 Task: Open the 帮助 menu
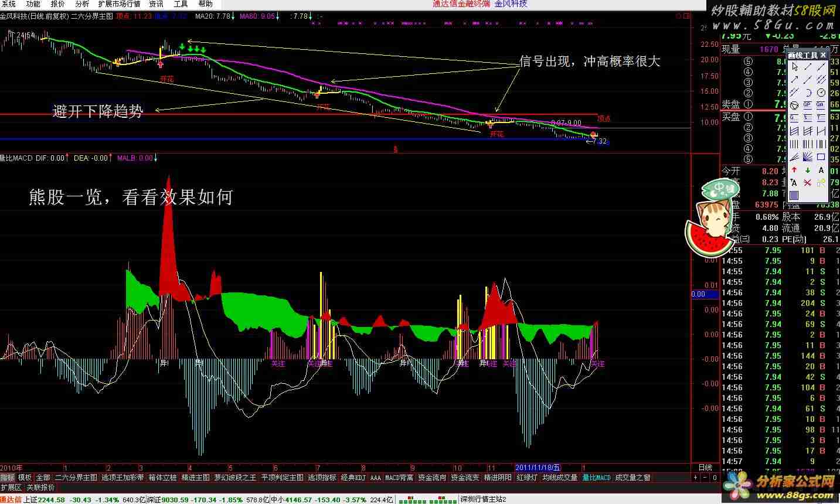coord(205,4)
